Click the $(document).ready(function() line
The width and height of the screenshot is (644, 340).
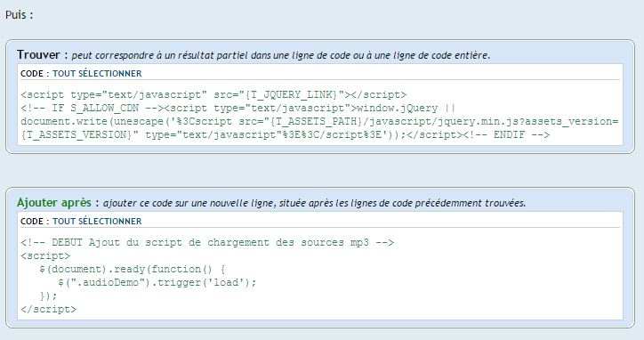click(x=133, y=270)
